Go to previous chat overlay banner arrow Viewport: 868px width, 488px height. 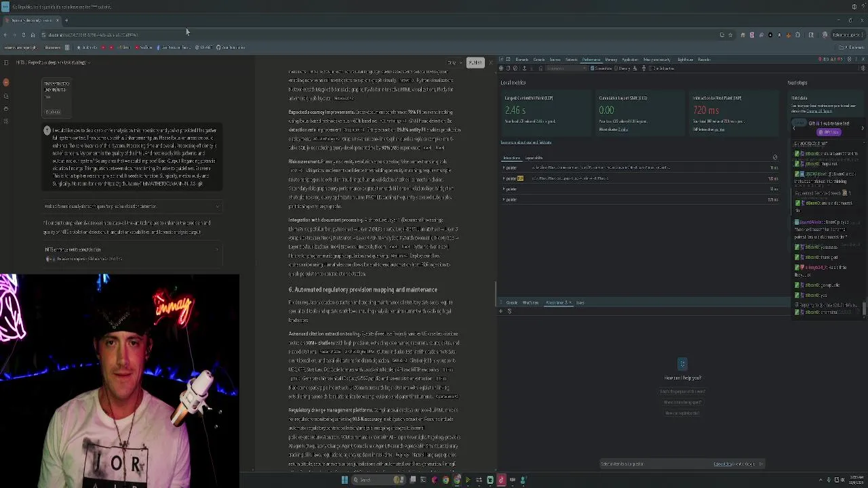point(794,127)
